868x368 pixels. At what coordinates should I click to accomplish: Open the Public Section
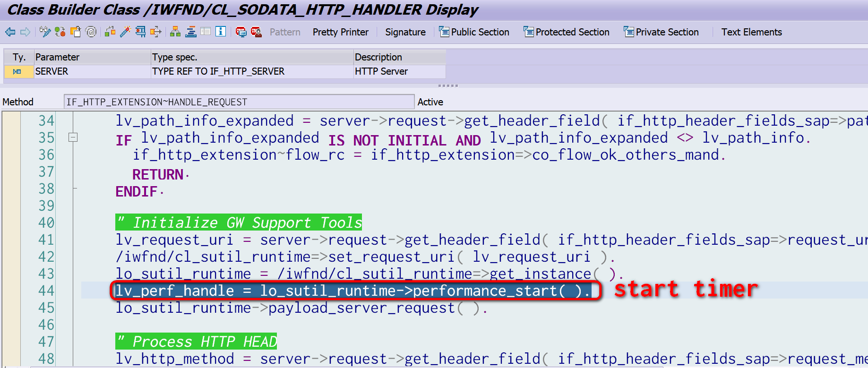tap(474, 32)
